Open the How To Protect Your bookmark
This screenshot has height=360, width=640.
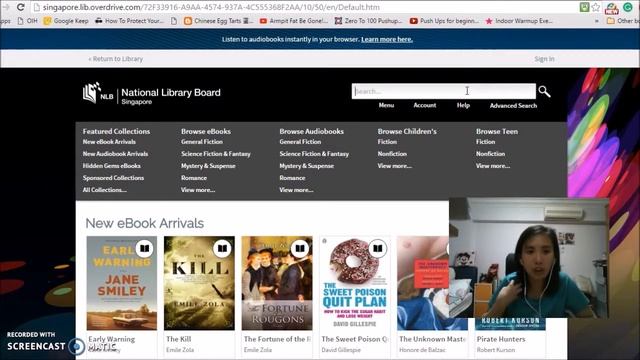point(129,21)
